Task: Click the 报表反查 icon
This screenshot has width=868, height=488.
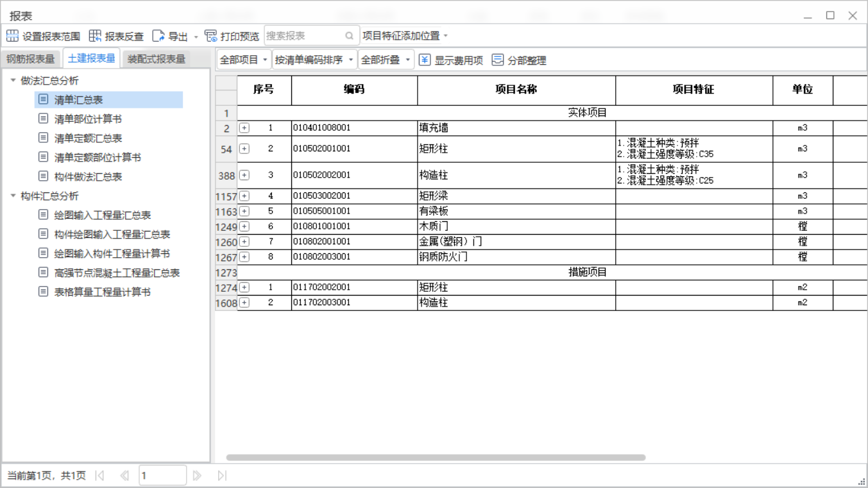Action: 95,36
